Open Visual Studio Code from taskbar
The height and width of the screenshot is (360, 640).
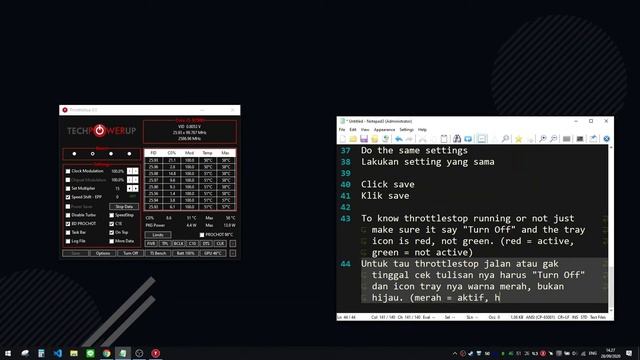(58, 353)
